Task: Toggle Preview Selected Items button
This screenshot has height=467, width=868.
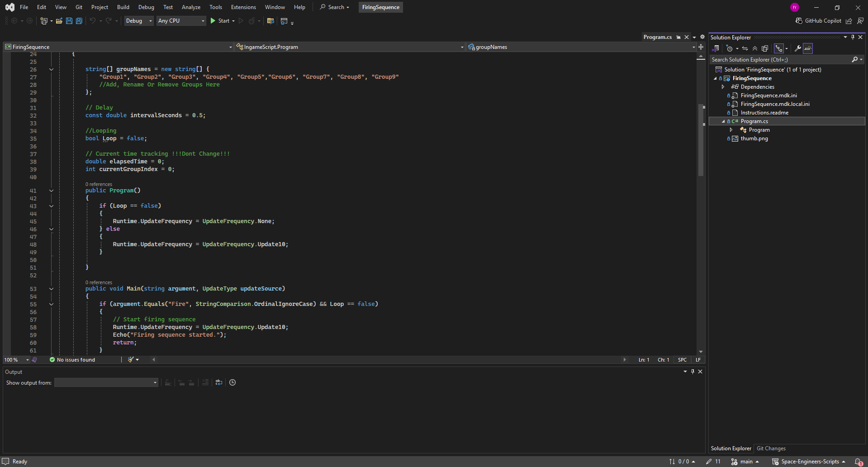Action: 808,48
